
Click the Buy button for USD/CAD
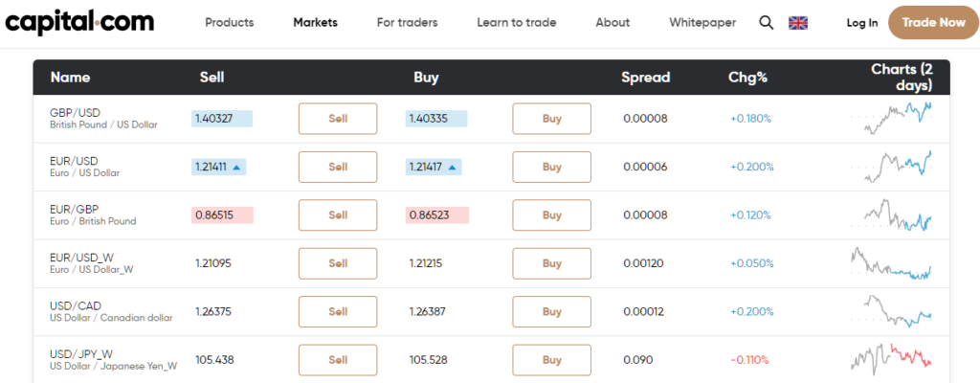pos(552,311)
